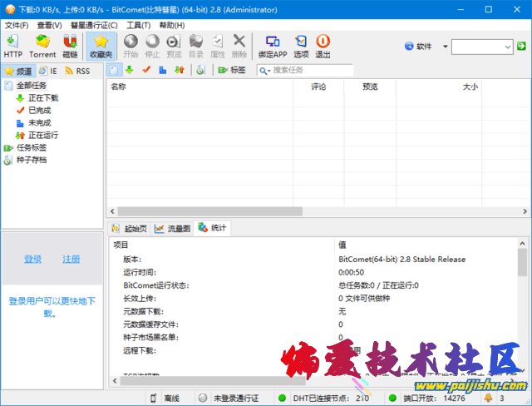The width and height of the screenshot is (532, 406).
Task: Open the 属性 properties toolbar button
Action: pos(218,46)
